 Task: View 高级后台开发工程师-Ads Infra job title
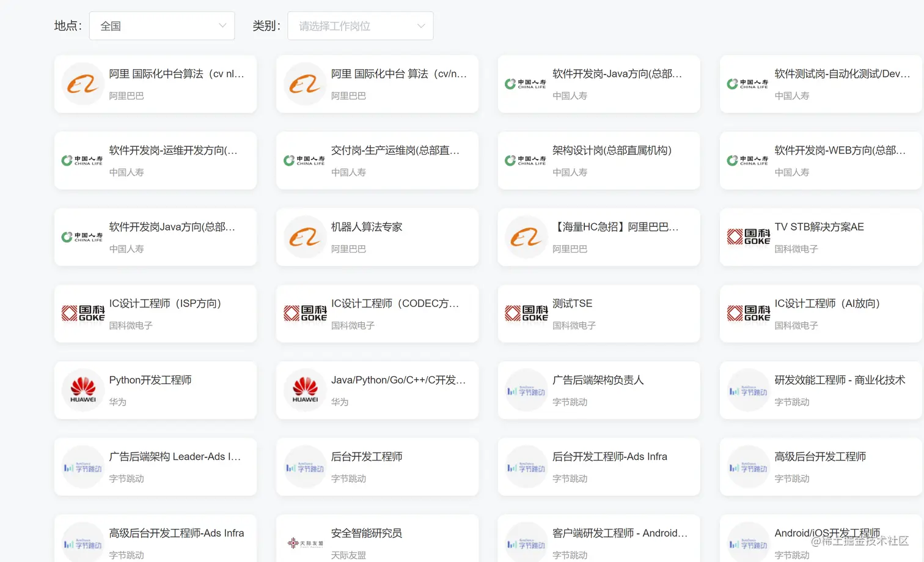click(177, 533)
